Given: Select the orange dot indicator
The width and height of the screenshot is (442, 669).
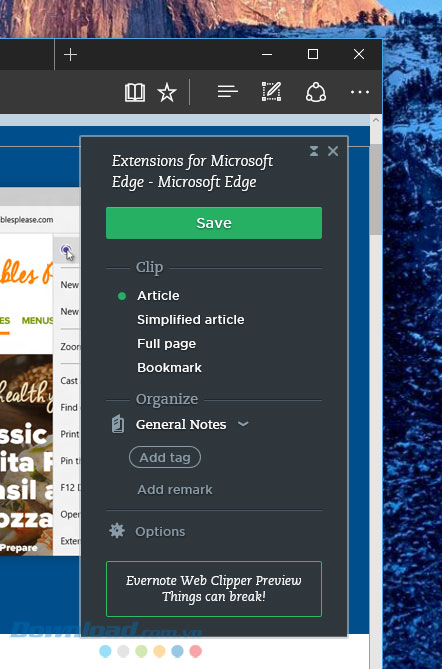Looking at the screenshot, I should click(159, 651).
